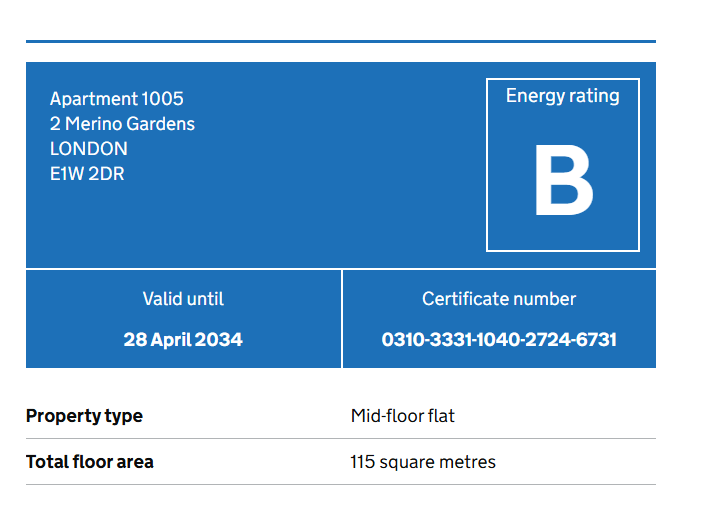Select certificate number 0310-3331-1040-2724-6731
717x521 pixels.
(499, 340)
